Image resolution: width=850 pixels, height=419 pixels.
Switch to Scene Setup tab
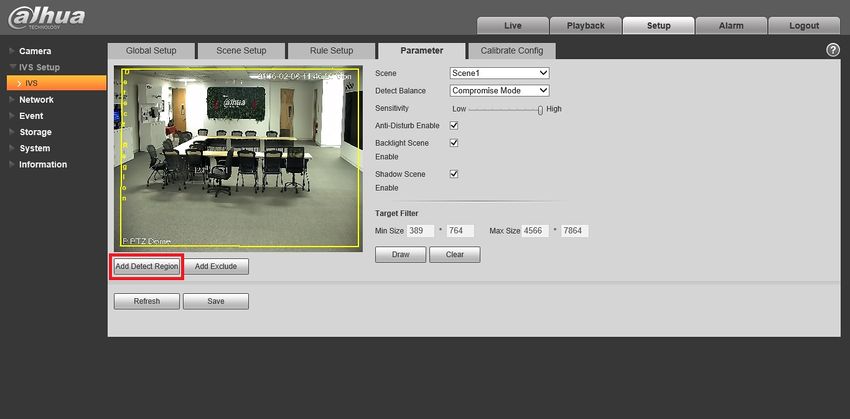tap(241, 51)
